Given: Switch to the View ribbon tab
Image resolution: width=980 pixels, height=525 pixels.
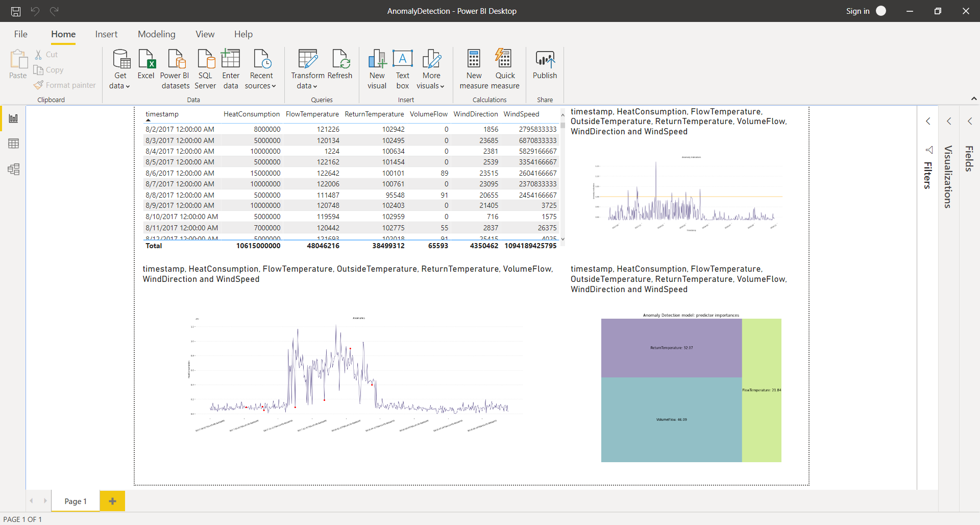Looking at the screenshot, I should point(205,34).
